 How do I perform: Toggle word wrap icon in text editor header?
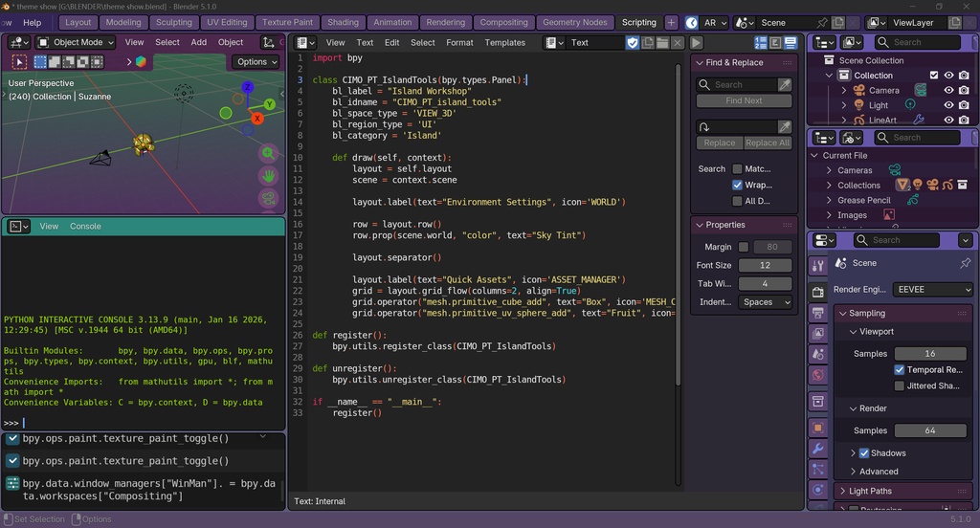775,42
